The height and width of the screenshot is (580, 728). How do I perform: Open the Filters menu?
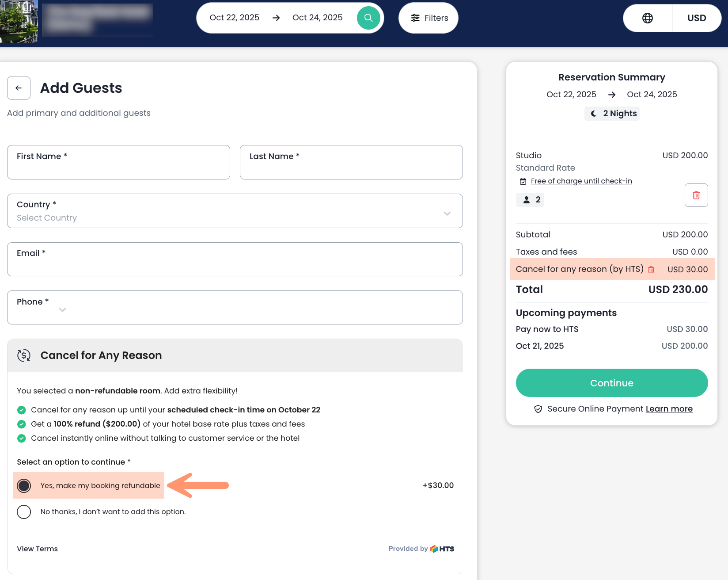pos(428,18)
